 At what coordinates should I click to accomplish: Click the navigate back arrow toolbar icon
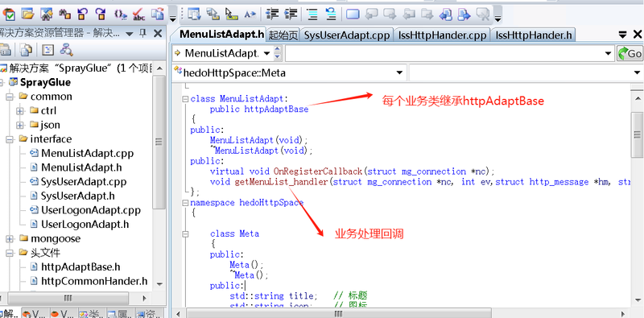(84, 14)
